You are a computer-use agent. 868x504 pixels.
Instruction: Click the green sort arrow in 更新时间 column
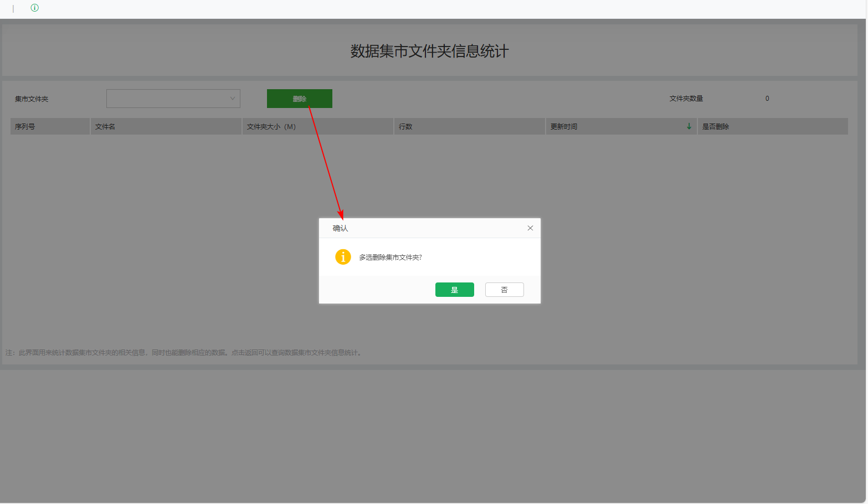689,126
